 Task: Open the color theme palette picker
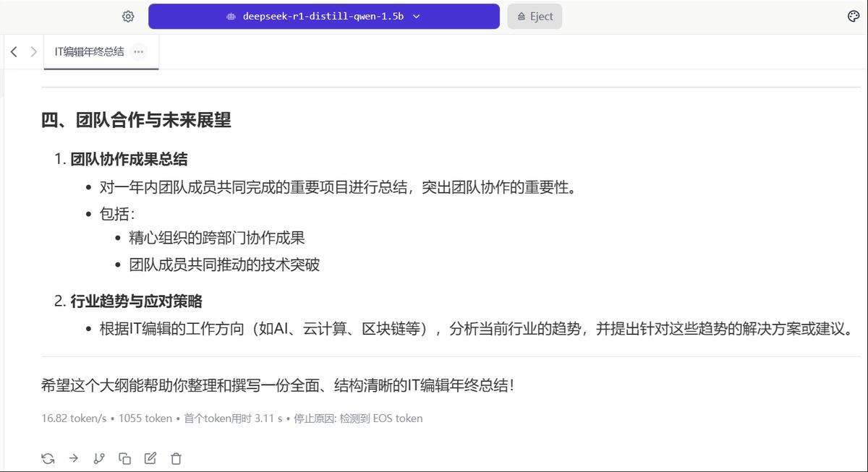[854, 16]
